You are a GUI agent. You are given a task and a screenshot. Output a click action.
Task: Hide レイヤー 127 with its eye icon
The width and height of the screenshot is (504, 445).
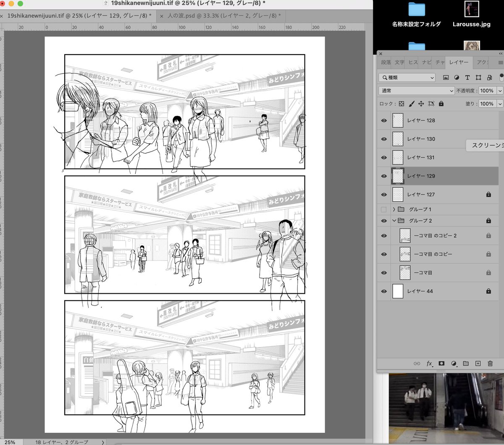point(384,195)
